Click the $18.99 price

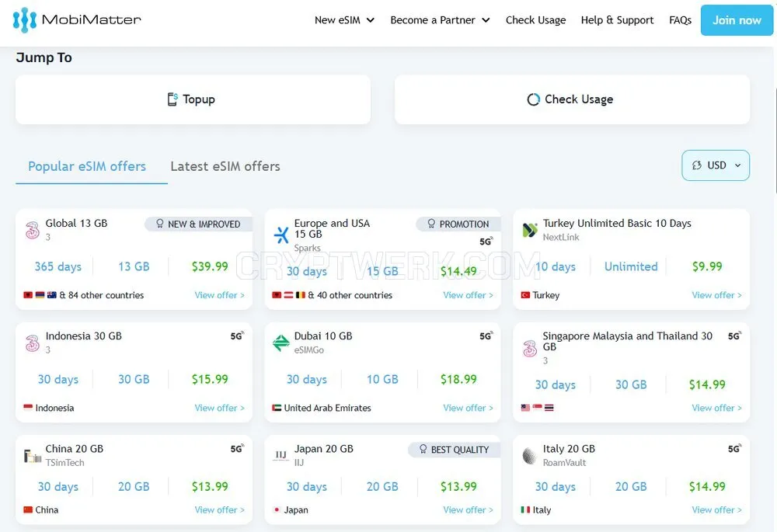tap(459, 380)
